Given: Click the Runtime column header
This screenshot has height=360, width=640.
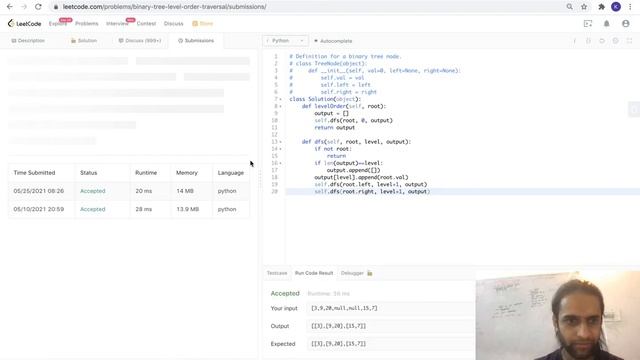Looking at the screenshot, I should 146,173.
